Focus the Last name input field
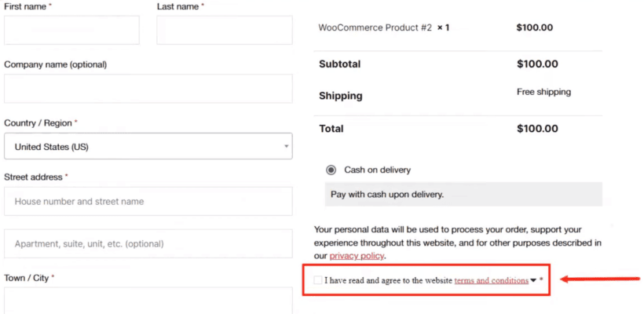Screen dimensions: 644x314 pos(225,30)
